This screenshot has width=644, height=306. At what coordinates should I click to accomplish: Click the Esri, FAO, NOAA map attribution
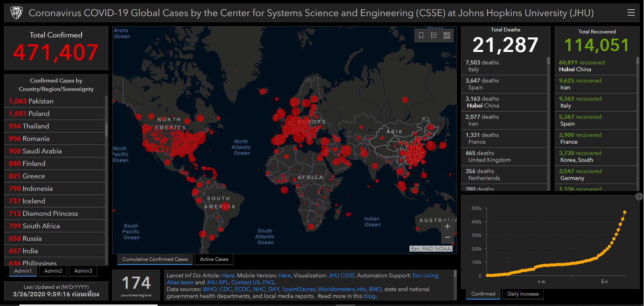coord(431,249)
